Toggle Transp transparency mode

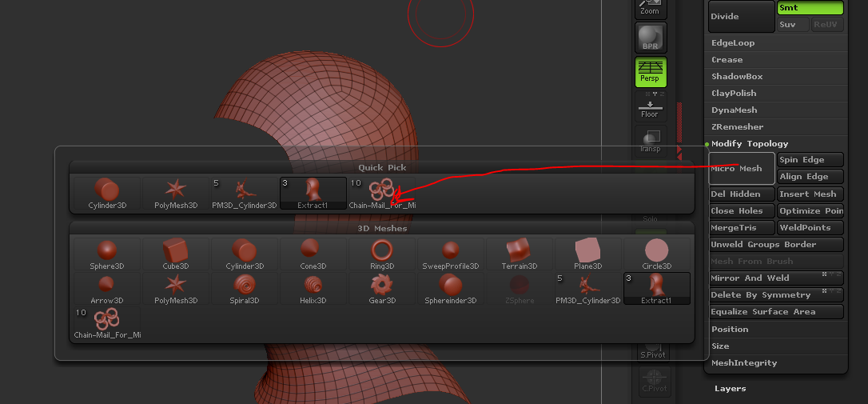(x=650, y=141)
